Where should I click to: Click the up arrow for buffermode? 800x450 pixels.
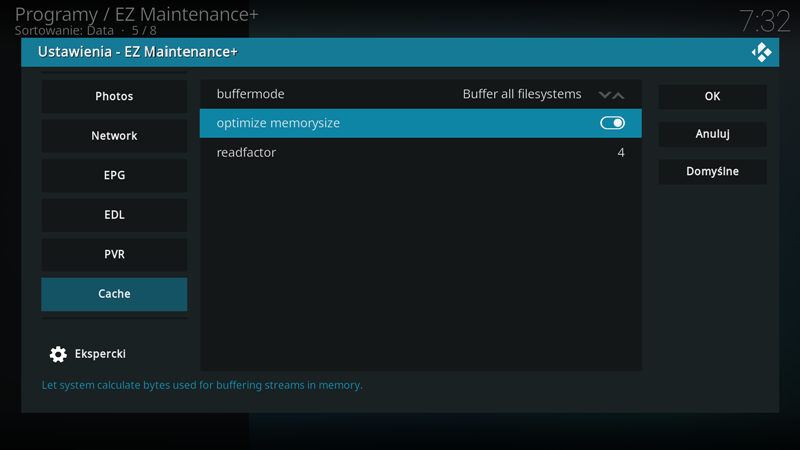(618, 95)
